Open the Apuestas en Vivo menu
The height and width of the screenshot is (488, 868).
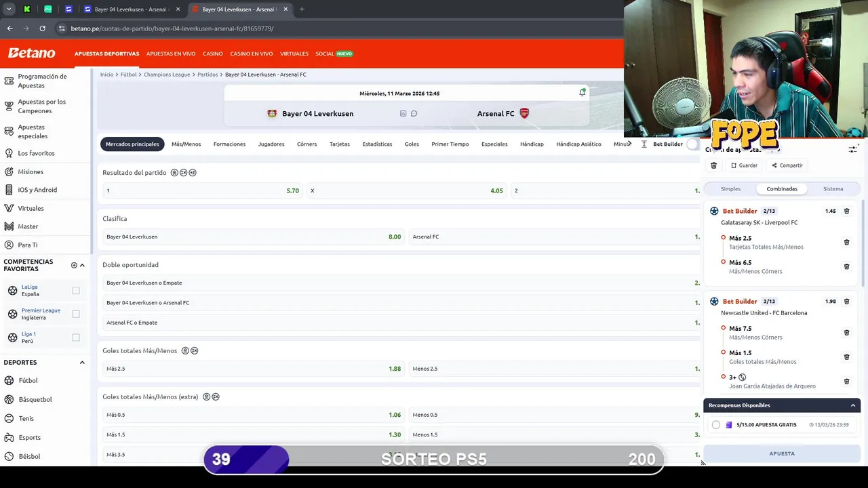(171, 54)
